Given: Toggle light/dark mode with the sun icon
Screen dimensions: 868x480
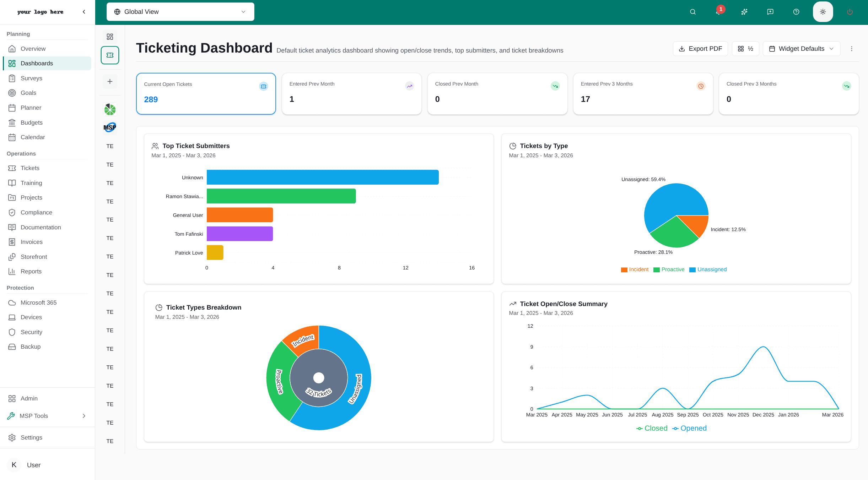Looking at the screenshot, I should (x=823, y=12).
